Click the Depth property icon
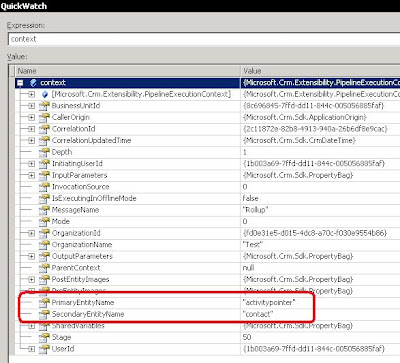The height and width of the screenshot is (363, 400). tap(44, 152)
